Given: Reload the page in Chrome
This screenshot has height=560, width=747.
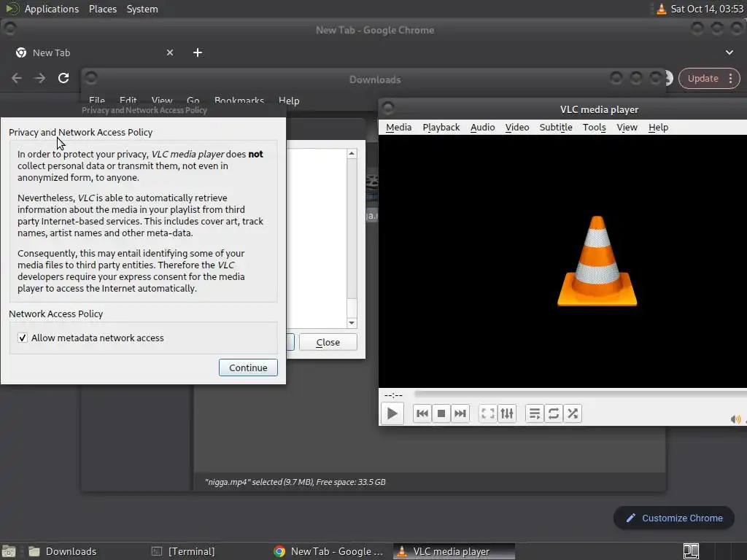Looking at the screenshot, I should (x=63, y=78).
